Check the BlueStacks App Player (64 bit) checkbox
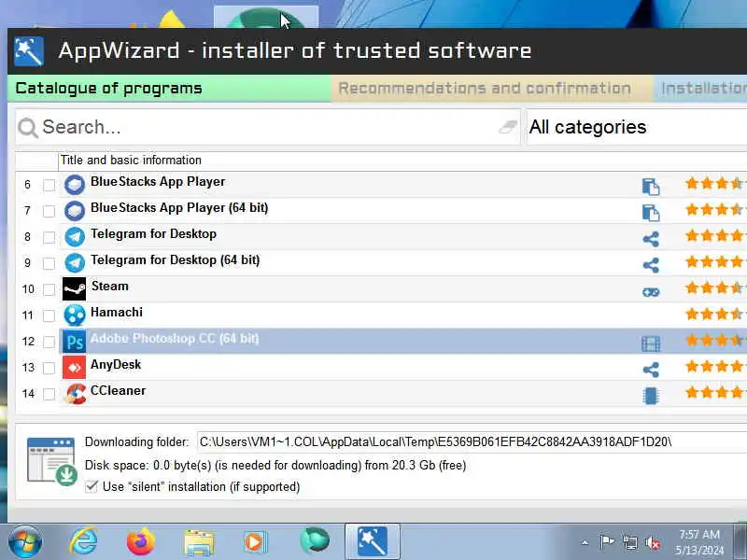 49,211
